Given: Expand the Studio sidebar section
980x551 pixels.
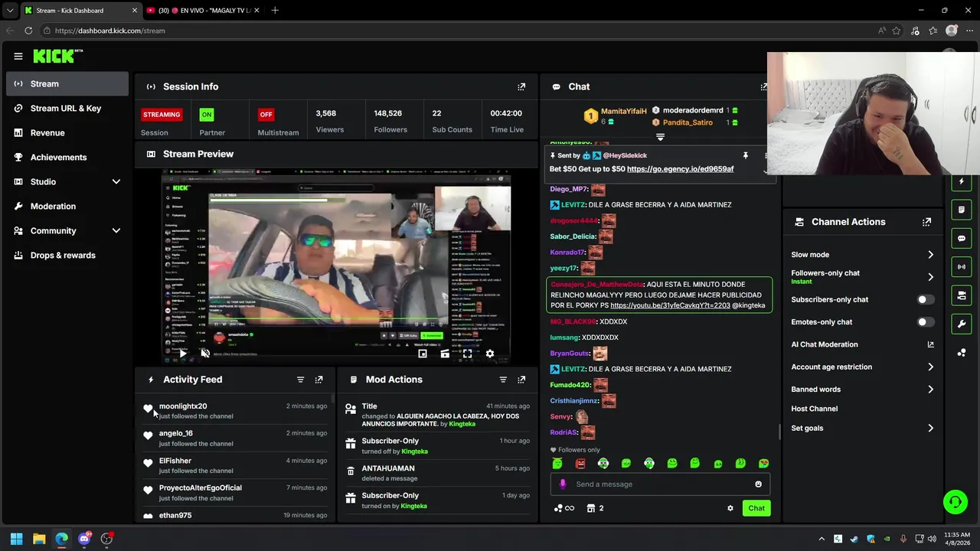Looking at the screenshot, I should [116, 182].
